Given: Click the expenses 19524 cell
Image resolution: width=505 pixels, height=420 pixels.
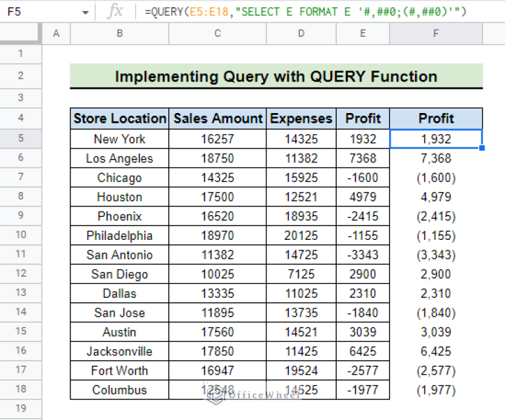Looking at the screenshot, I should 301,371.
